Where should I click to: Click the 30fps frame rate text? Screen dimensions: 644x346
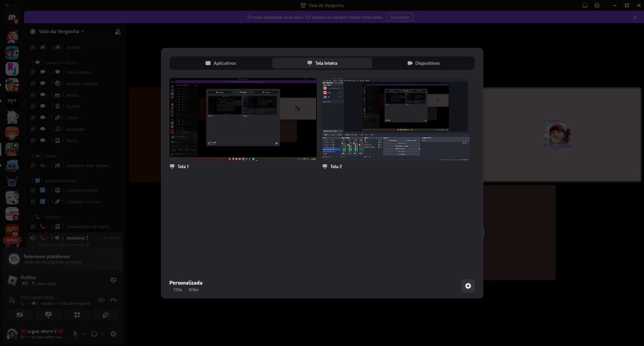tap(193, 290)
